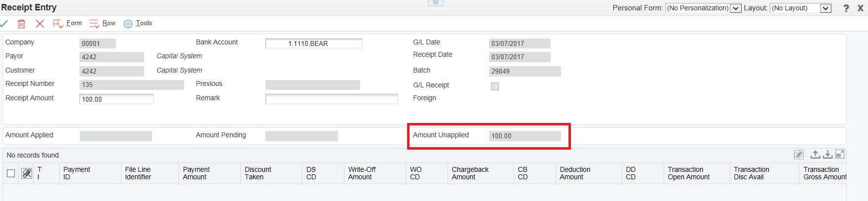The height and width of the screenshot is (201, 868).
Task: Open the Row menu
Action: tap(103, 23)
